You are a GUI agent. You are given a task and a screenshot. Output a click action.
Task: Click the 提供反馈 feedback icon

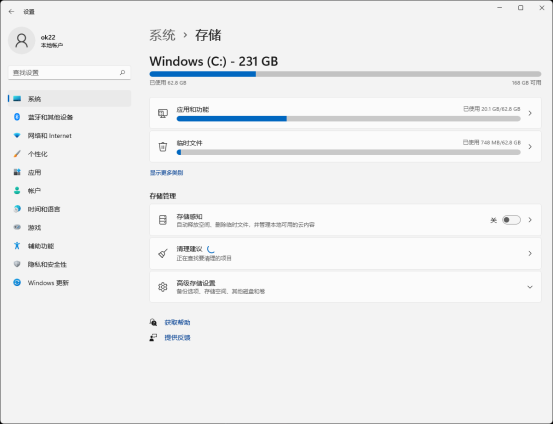(153, 338)
